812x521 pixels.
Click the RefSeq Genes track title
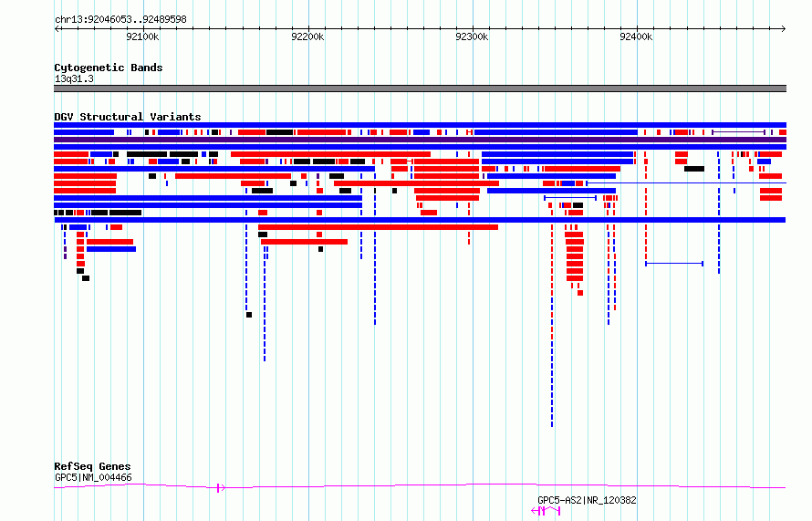pyautogui.click(x=92, y=466)
